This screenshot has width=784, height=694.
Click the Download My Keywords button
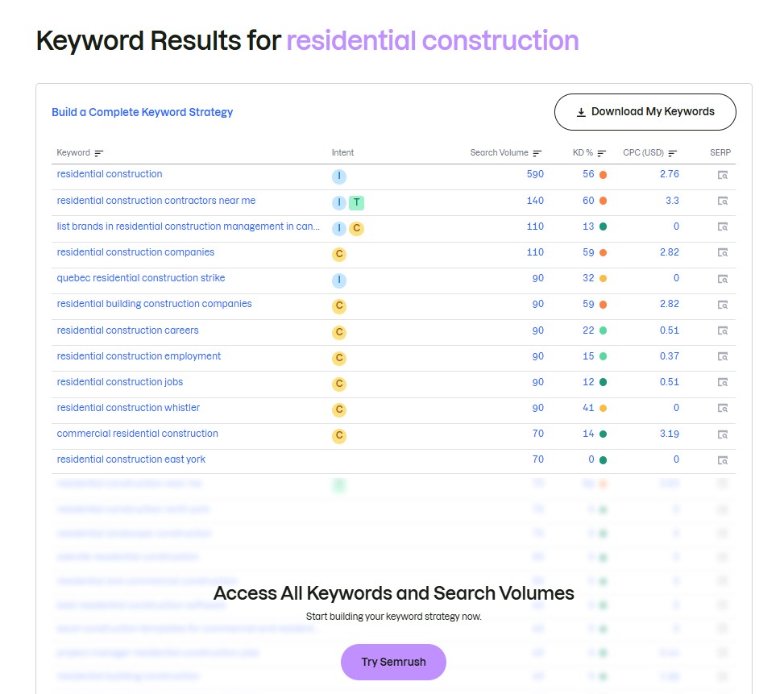[645, 111]
